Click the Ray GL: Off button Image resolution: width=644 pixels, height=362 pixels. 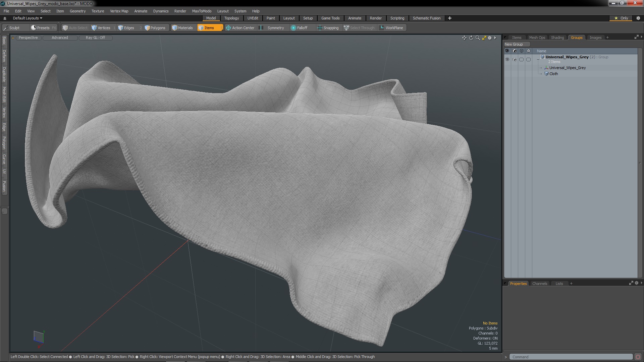click(x=95, y=38)
